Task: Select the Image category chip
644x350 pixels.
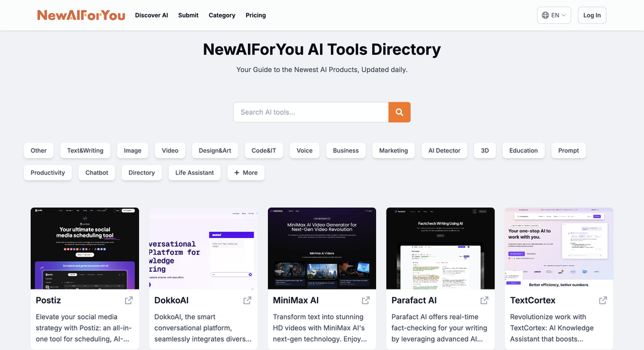Action: [132, 151]
